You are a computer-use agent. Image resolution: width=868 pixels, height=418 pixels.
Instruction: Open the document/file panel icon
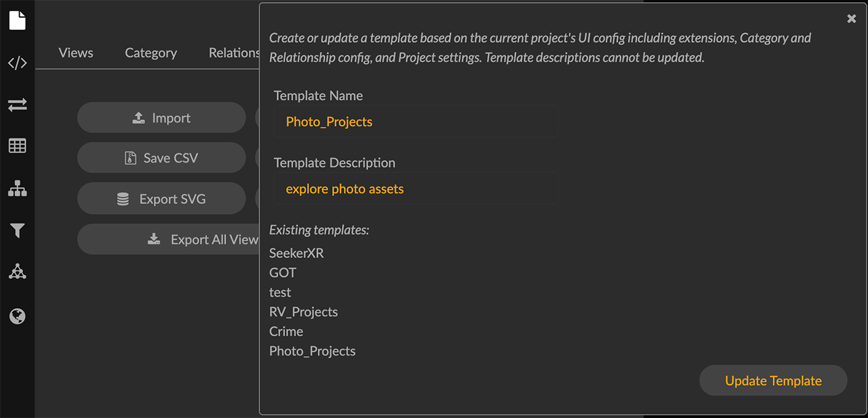(x=16, y=20)
